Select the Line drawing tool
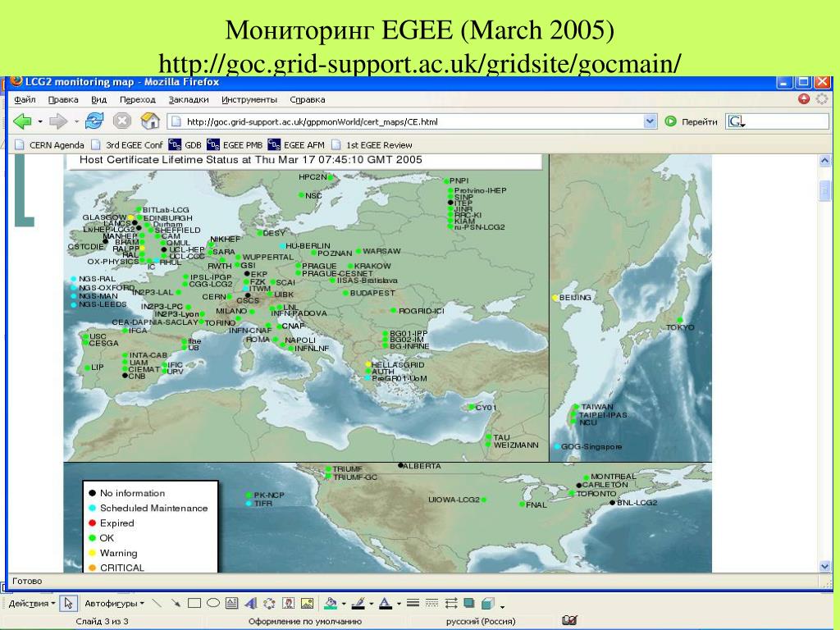The image size is (840, 630). 157,603
